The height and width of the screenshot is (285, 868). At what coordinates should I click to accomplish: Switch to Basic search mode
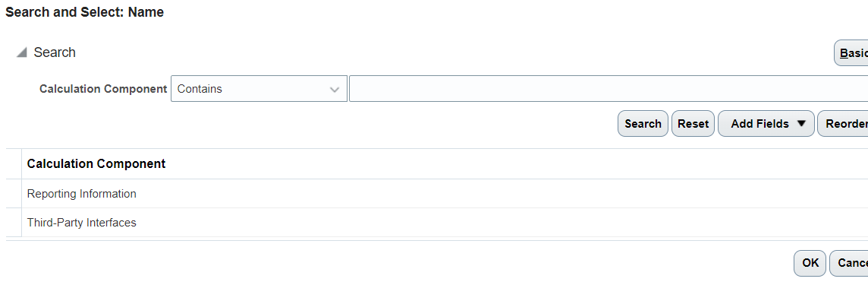(x=851, y=52)
